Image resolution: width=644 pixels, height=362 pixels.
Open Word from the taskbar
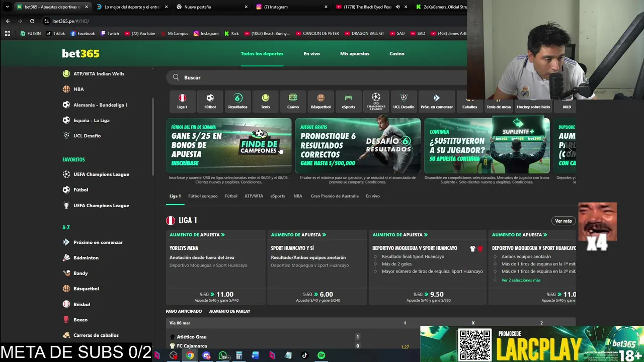tap(255, 355)
